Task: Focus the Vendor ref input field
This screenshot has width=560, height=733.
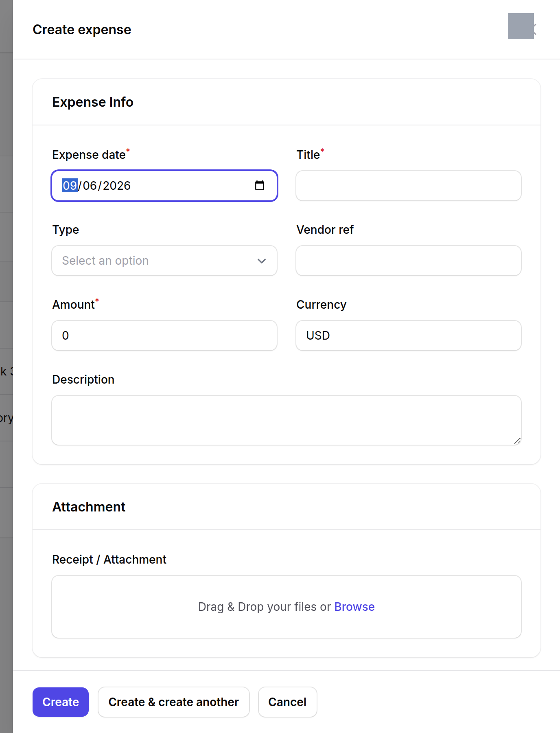Action: point(409,261)
